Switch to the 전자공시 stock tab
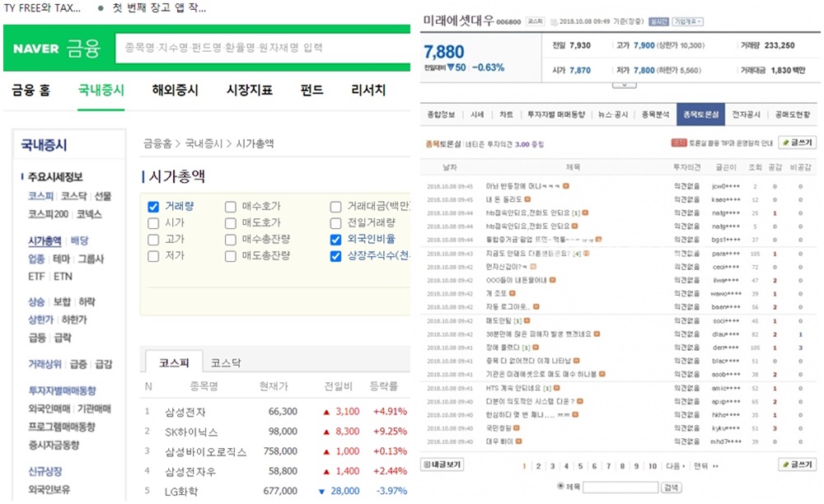This screenshot has width=824, height=504. pos(747,114)
